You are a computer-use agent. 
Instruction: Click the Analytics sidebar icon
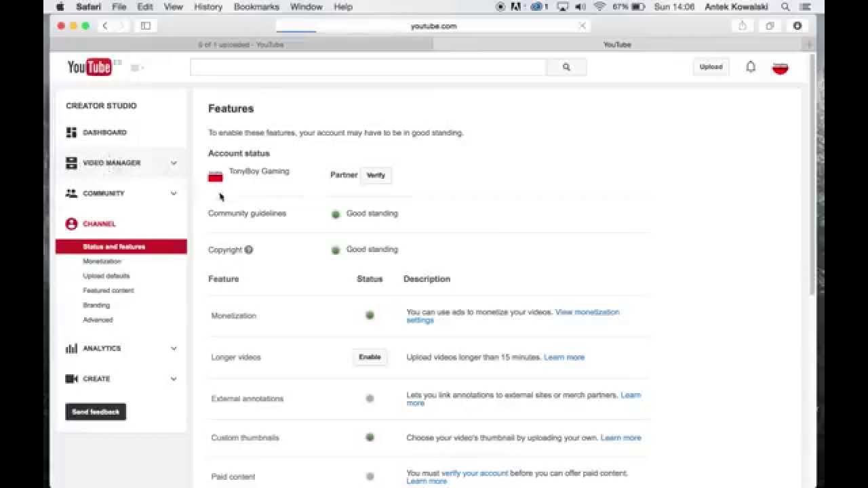(71, 348)
